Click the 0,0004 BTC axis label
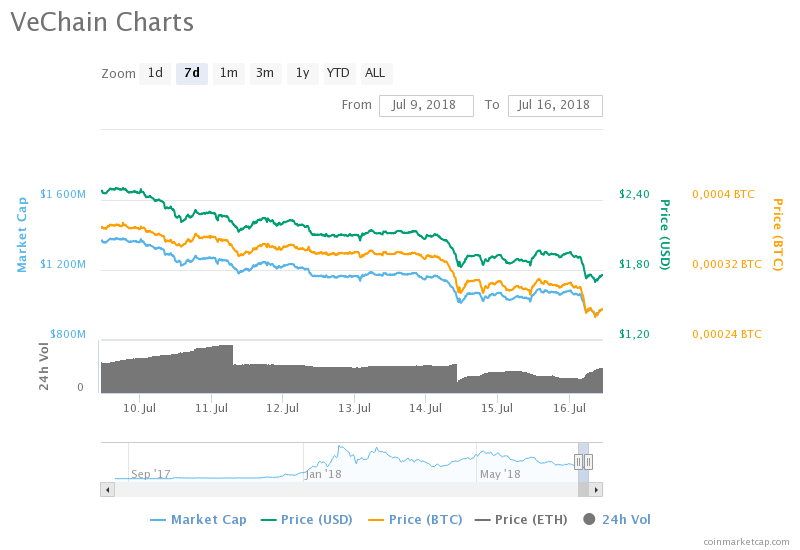This screenshot has height=550, width=800. click(x=723, y=194)
